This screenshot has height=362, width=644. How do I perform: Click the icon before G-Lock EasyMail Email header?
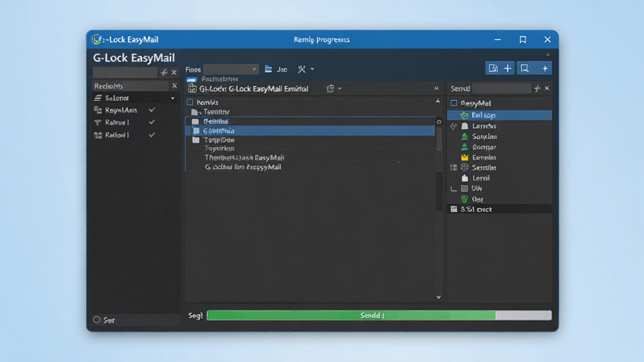point(192,89)
